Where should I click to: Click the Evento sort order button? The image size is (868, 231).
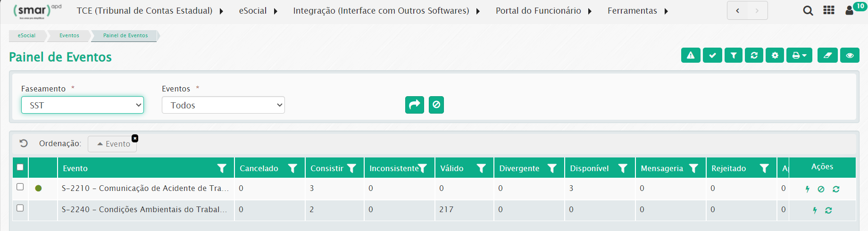(x=113, y=144)
